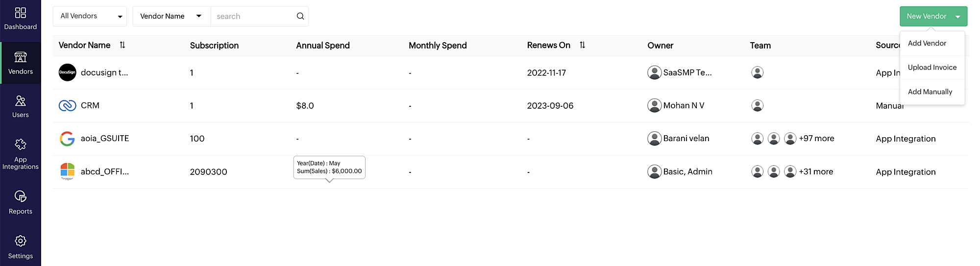
Task: Sort by Vendor Name arrows icon
Action: click(x=122, y=45)
